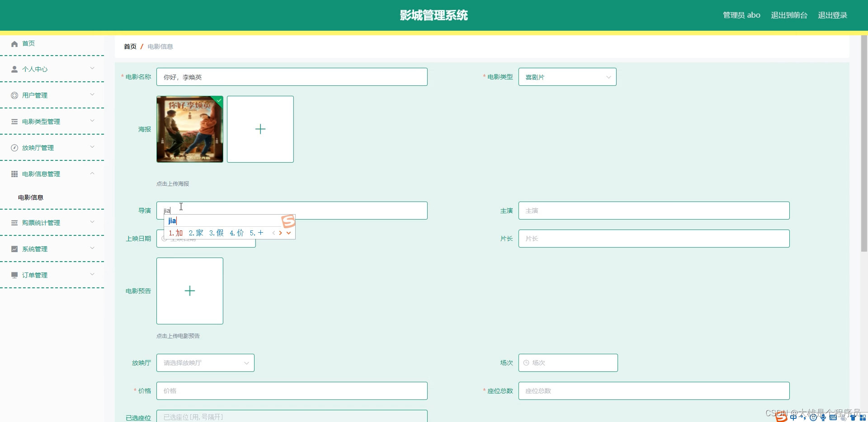The height and width of the screenshot is (422, 868).
Task: Click 首页 in the breadcrumb
Action: pos(130,47)
